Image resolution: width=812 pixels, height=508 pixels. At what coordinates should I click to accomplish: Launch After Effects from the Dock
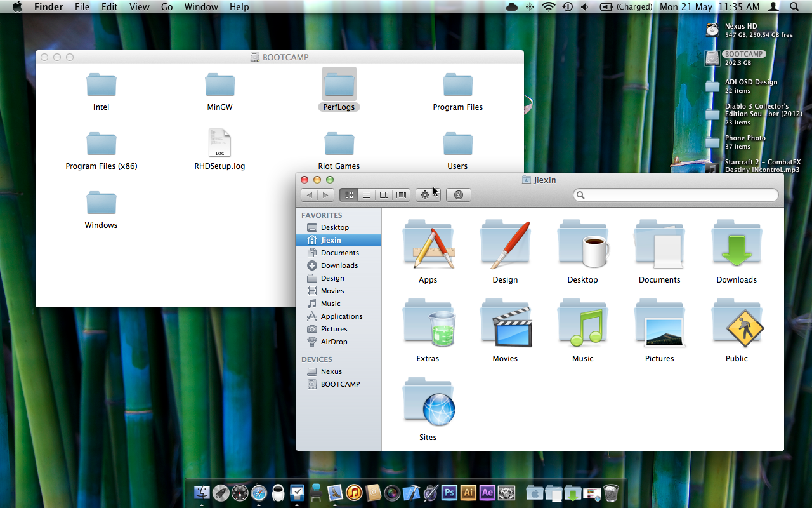(x=487, y=492)
